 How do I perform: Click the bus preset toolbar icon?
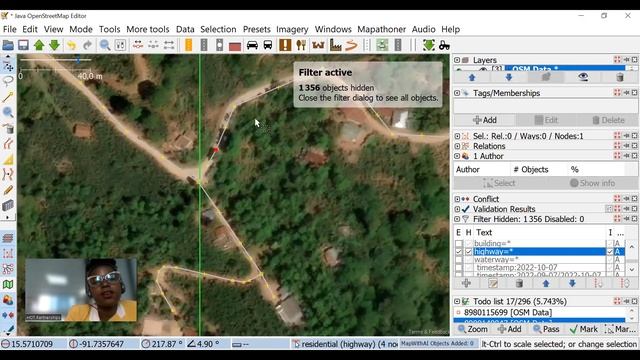tap(268, 45)
